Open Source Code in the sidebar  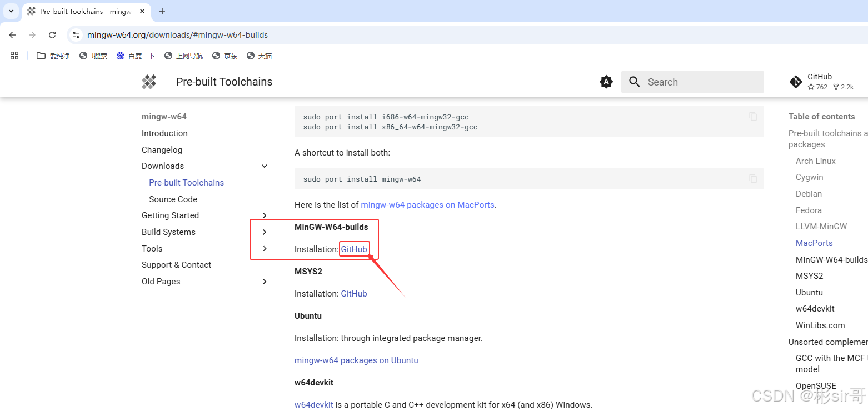click(x=173, y=199)
